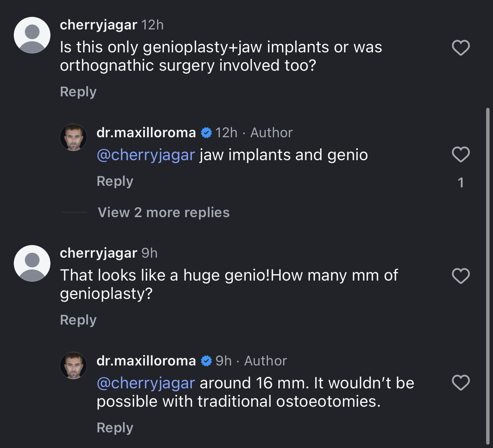The width and height of the screenshot is (493, 448).
Task: Like the 'huge genio' comment
Action: tap(461, 276)
